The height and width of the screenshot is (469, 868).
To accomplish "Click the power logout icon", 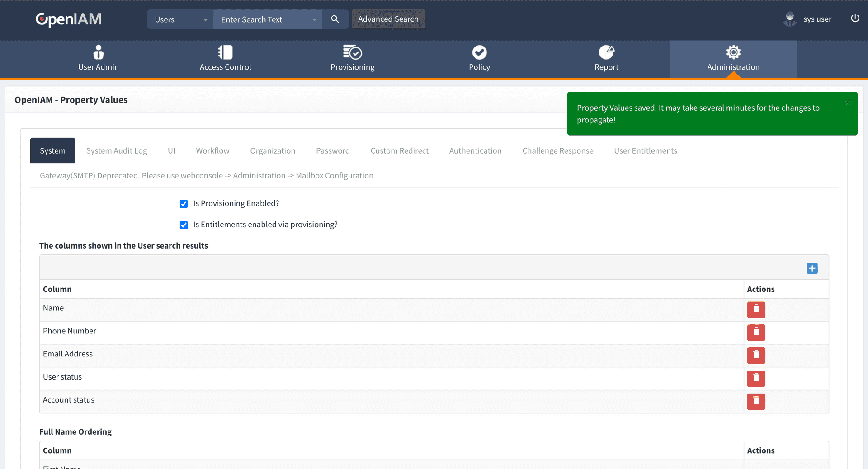I will 855,19.
